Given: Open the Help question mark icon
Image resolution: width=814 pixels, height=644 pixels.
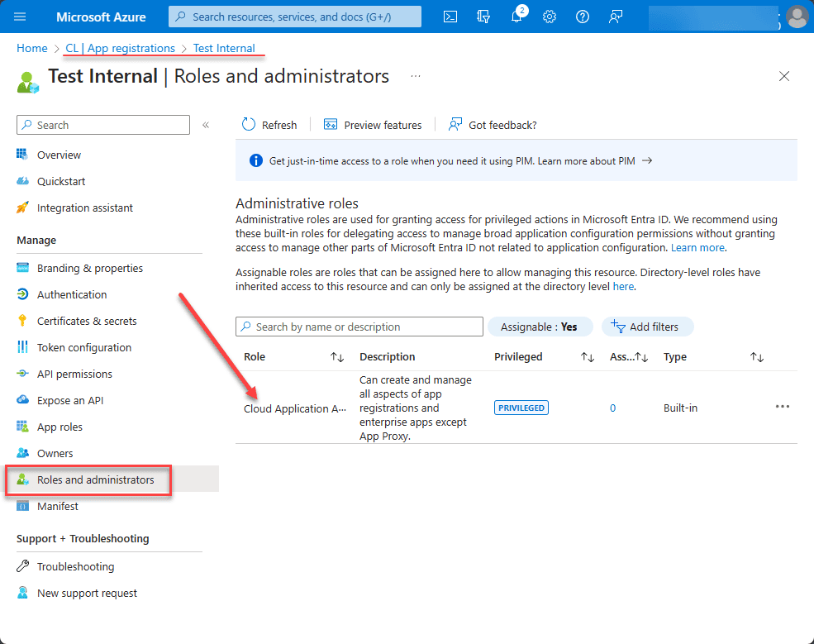Looking at the screenshot, I should (x=583, y=17).
